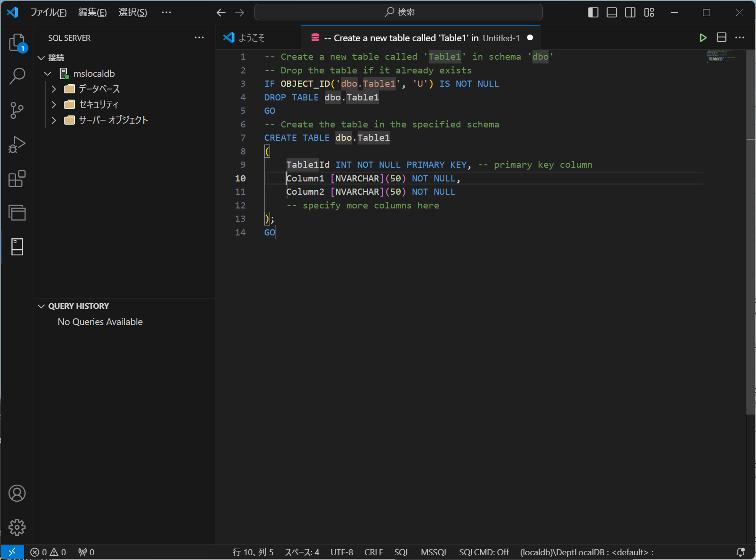This screenshot has height=560, width=756.
Task: Expand the データベース folder node
Action: [x=54, y=89]
